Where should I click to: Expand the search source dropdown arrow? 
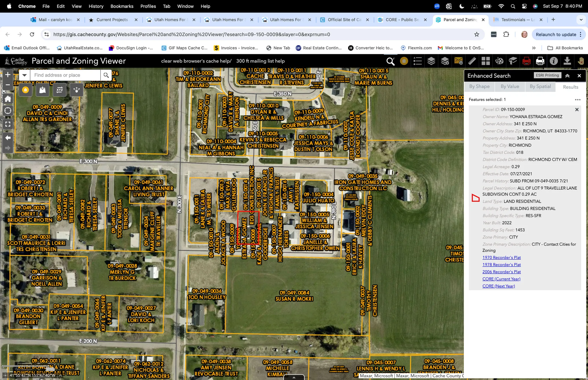[25, 75]
